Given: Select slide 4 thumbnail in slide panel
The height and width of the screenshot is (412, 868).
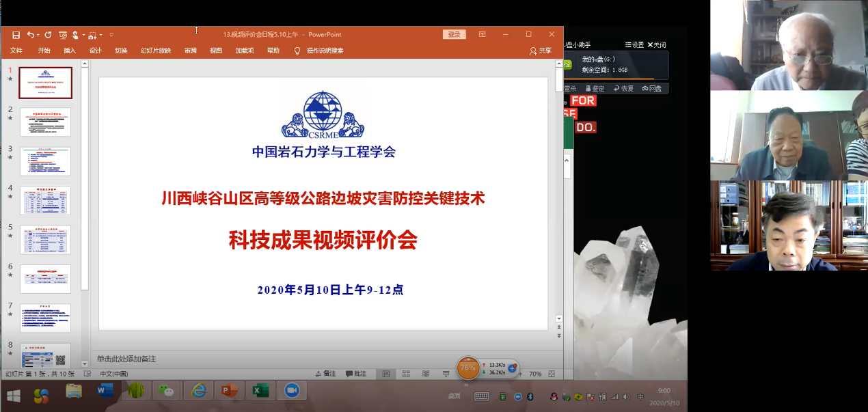Looking at the screenshot, I should [x=45, y=201].
